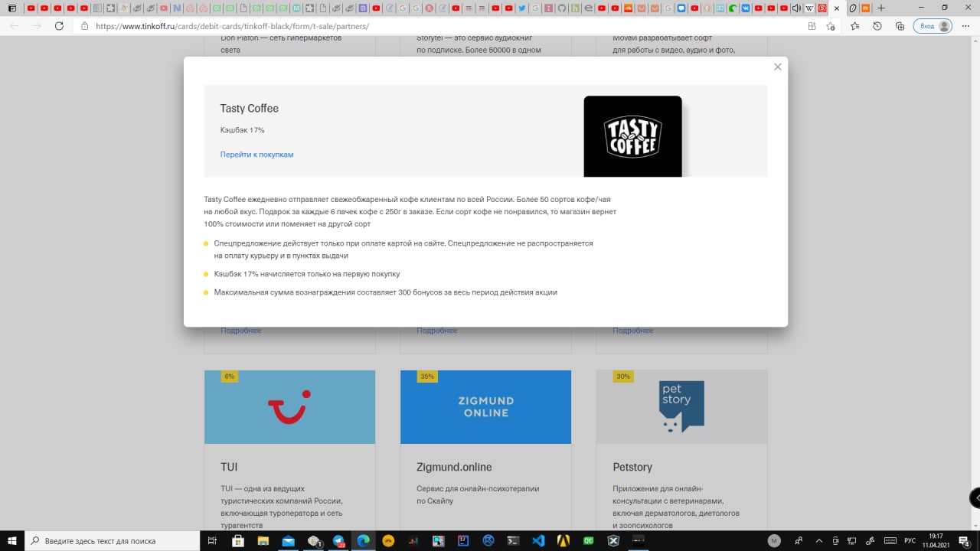Switch to the GitHub tab
Screen dimensions: 980x551
pos(561,8)
